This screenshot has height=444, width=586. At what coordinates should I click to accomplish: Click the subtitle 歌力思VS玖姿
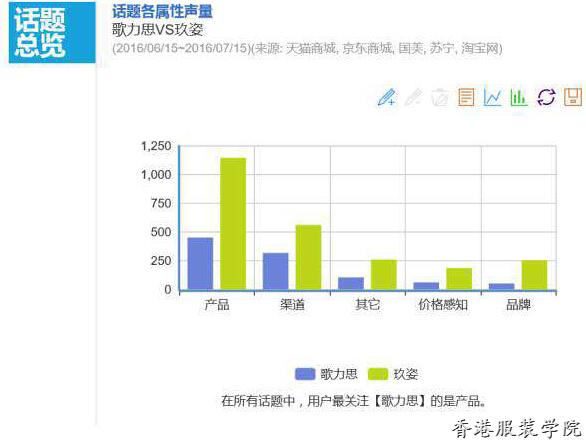click(157, 30)
